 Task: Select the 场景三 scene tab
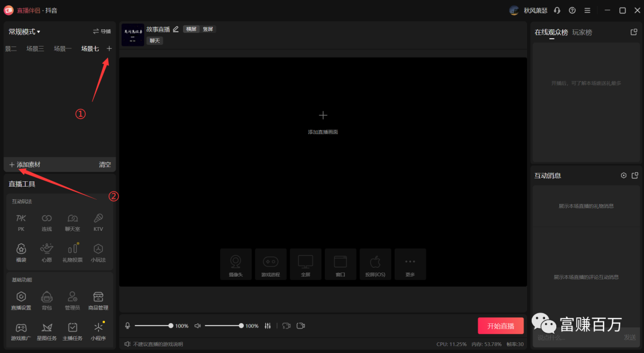coord(35,49)
